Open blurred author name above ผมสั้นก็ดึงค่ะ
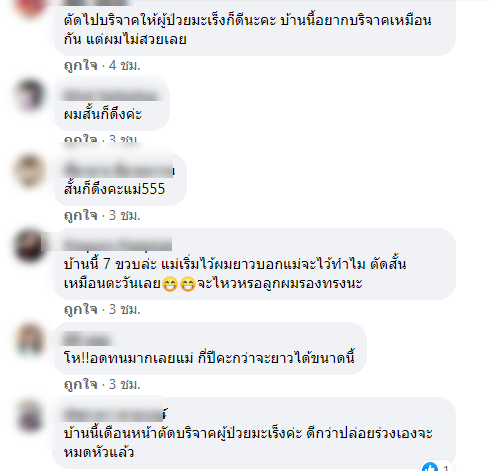 [112, 95]
